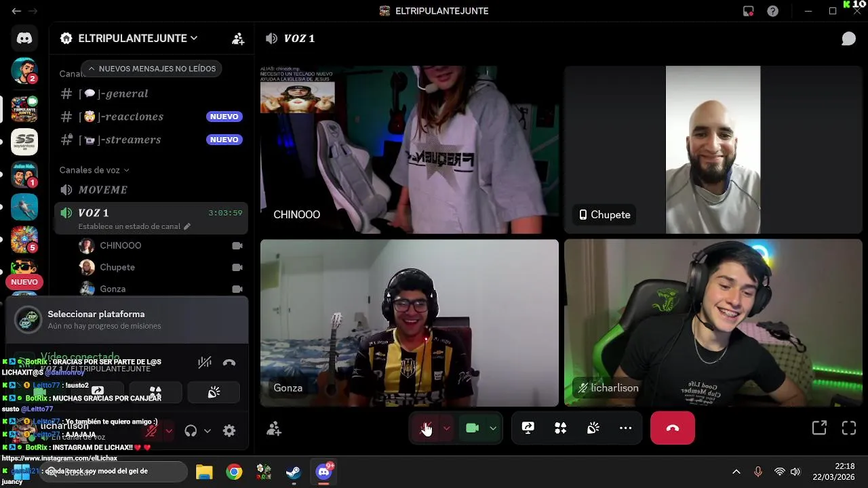Invite people using server header icon
868x488 pixels.
(x=238, y=39)
